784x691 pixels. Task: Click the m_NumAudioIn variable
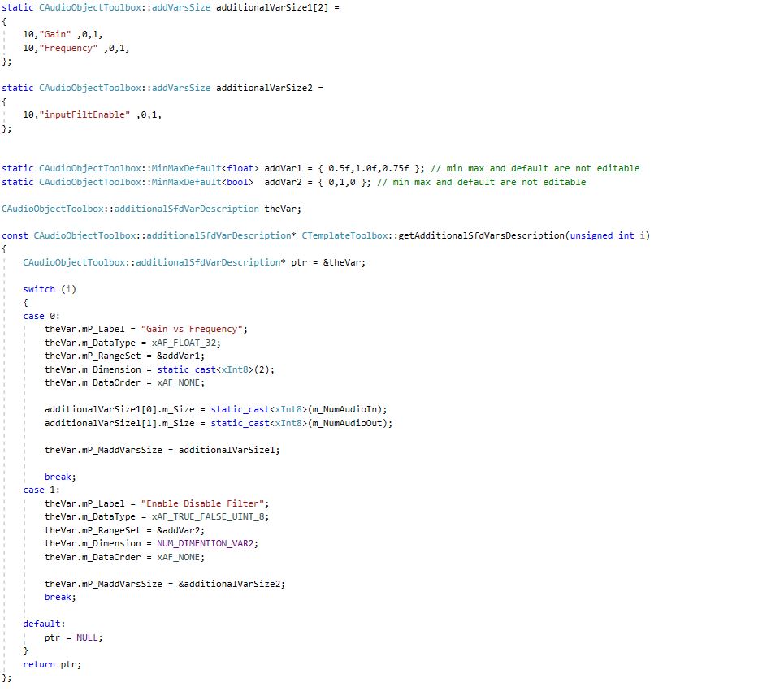pos(344,410)
